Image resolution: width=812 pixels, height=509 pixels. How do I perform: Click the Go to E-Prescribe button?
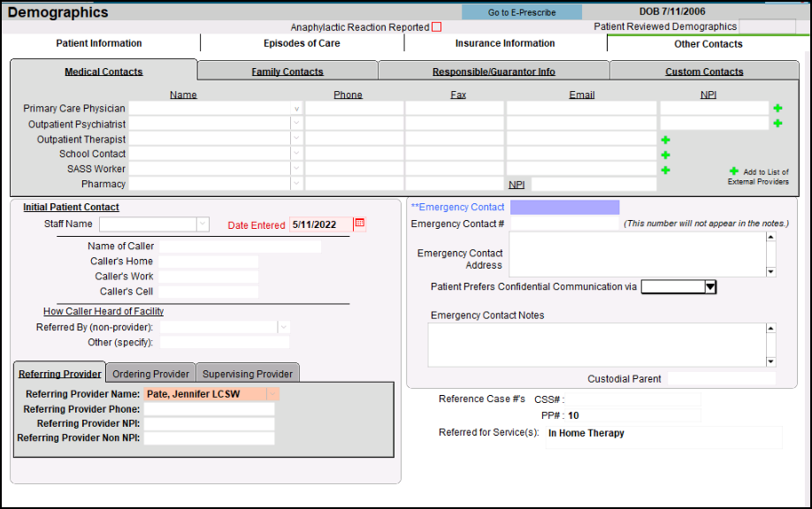pyautogui.click(x=521, y=12)
